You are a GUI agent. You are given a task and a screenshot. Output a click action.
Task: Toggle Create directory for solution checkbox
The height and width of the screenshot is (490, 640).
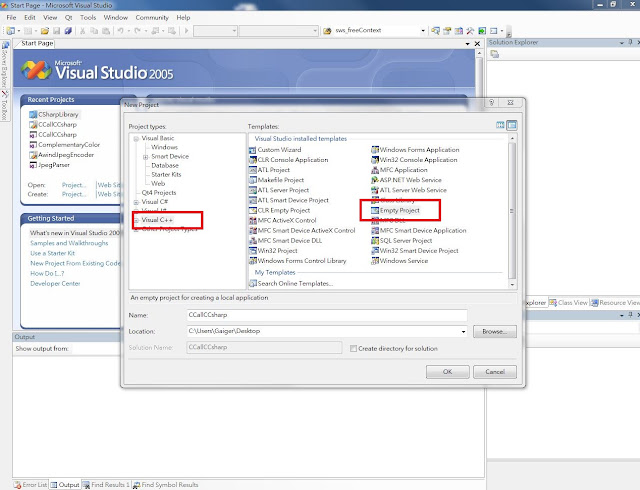[x=353, y=349]
